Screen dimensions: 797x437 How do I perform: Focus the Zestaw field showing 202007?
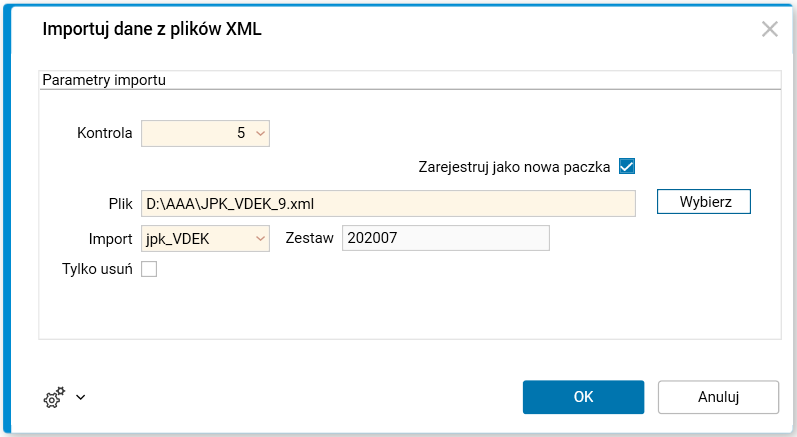coord(445,239)
